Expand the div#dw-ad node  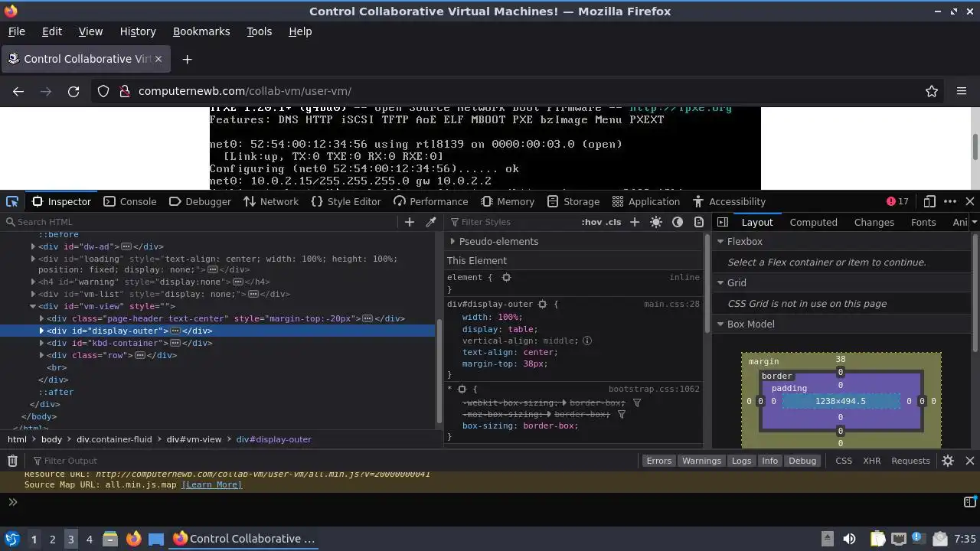33,246
